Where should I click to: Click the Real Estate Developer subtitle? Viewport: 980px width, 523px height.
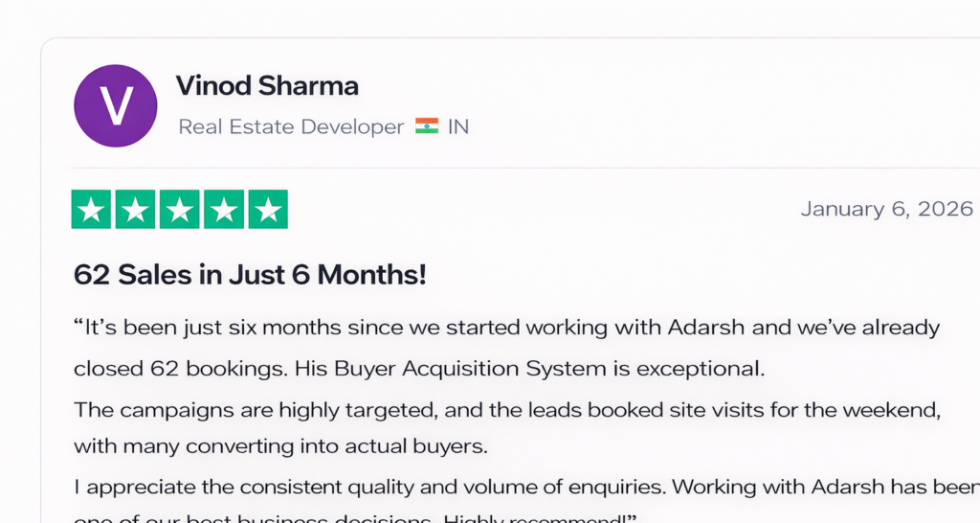291,126
